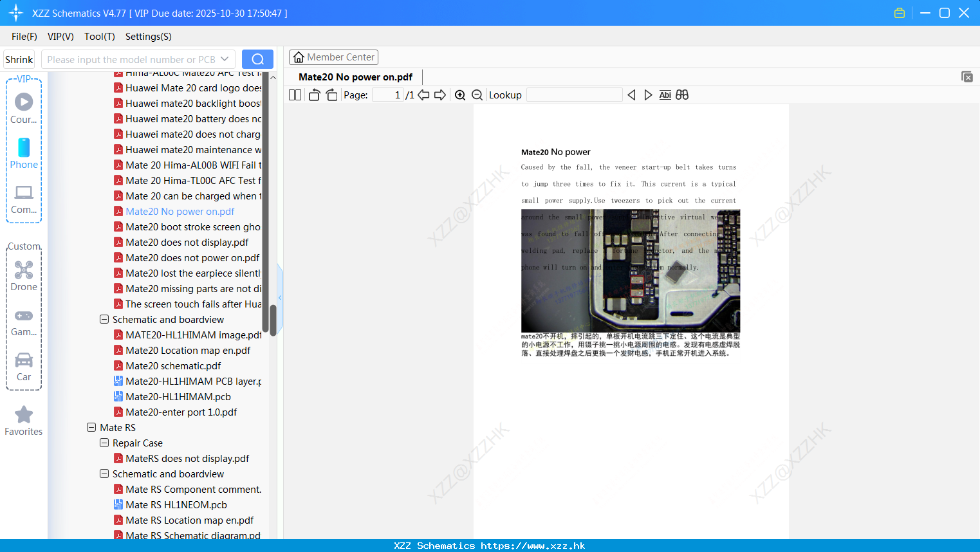Toggle the Abi whole-word match icon
Viewport: 980px width, 552px height.
coord(665,95)
